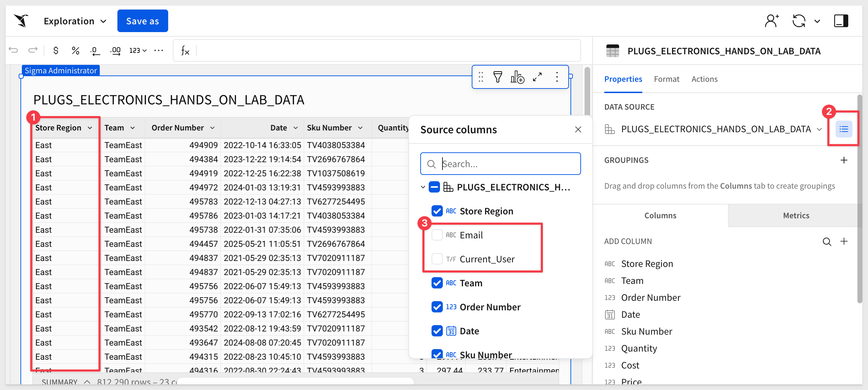The height and width of the screenshot is (390, 868).
Task: Uncheck the Order Number source column
Action: point(437,307)
